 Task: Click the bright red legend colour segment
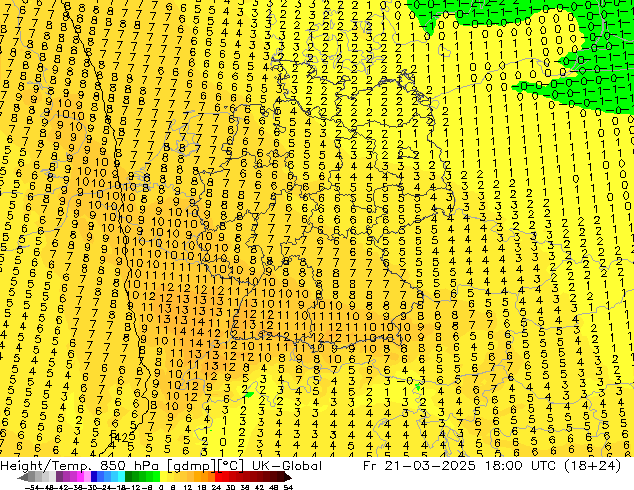click(x=218, y=476)
